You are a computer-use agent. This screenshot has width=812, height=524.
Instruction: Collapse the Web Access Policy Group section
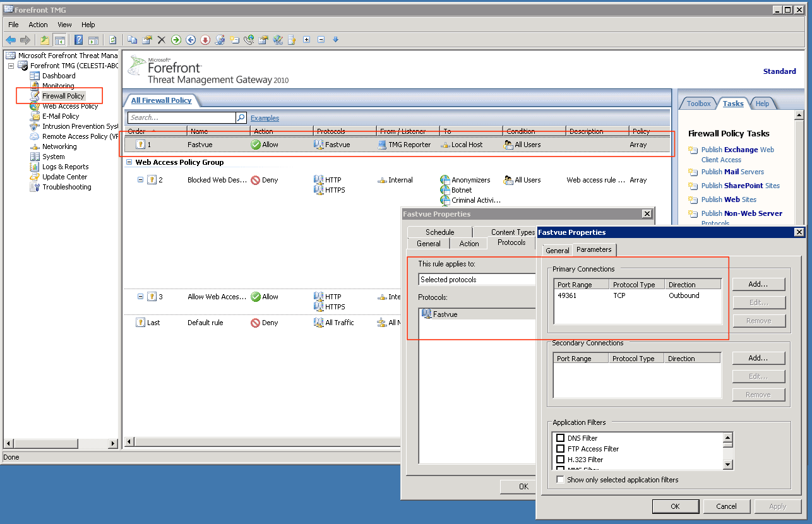(x=129, y=162)
